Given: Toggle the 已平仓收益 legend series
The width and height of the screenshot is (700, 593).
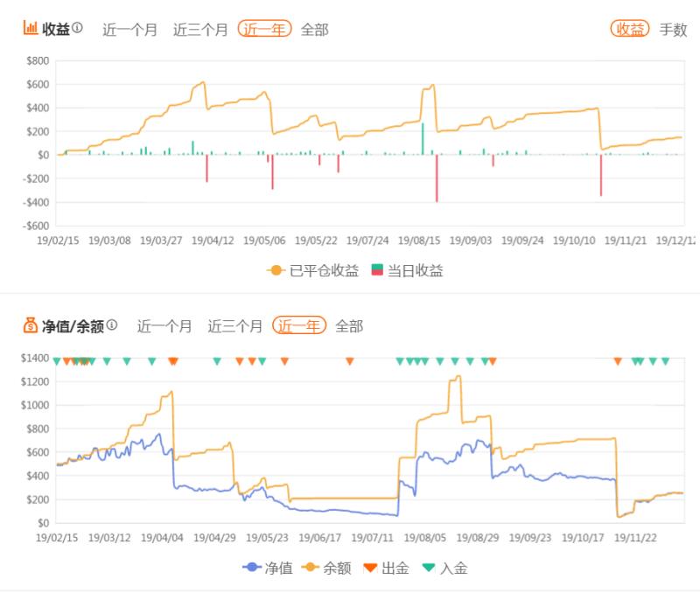Looking at the screenshot, I should [312, 270].
